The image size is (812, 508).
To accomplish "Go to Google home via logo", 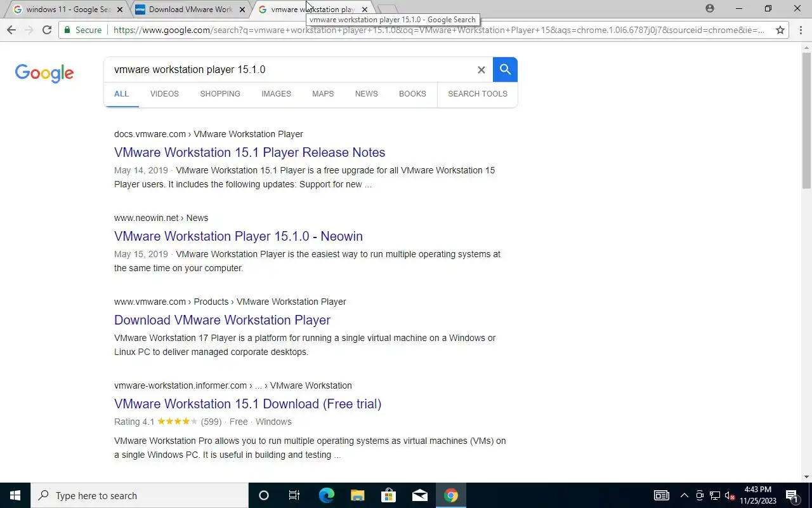I will (x=44, y=72).
